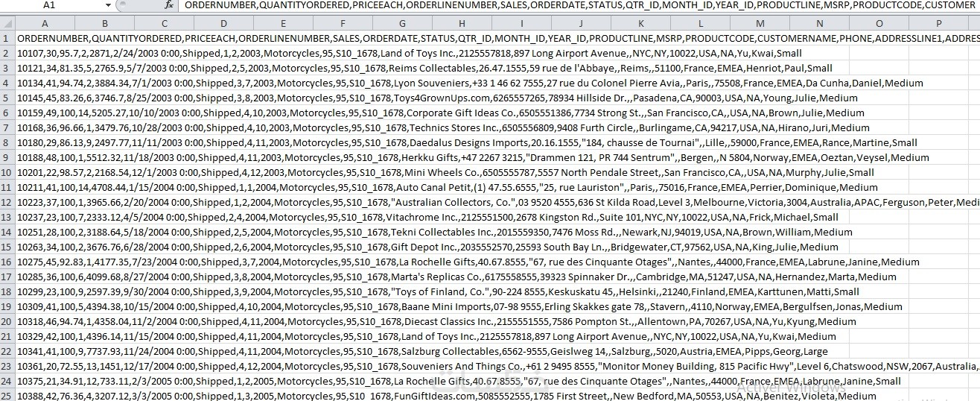Select row 13 header
This screenshot has height=401, width=980.
tap(7, 217)
